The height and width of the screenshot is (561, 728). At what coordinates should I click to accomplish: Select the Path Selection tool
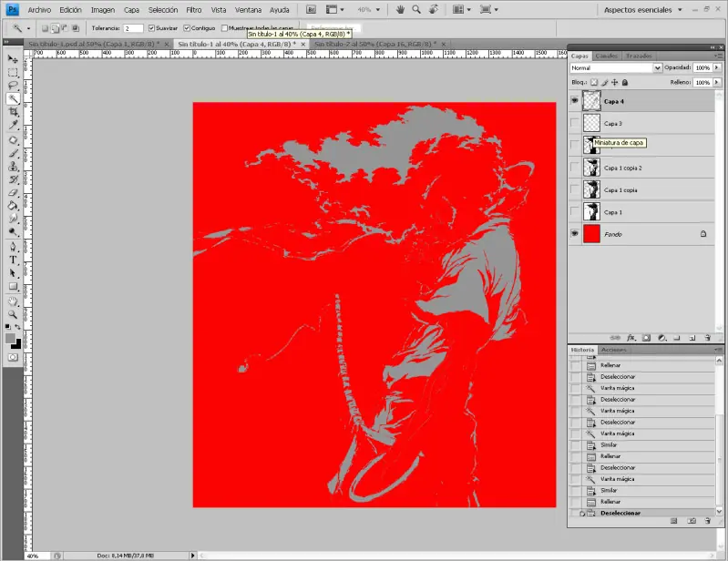[x=13, y=273]
